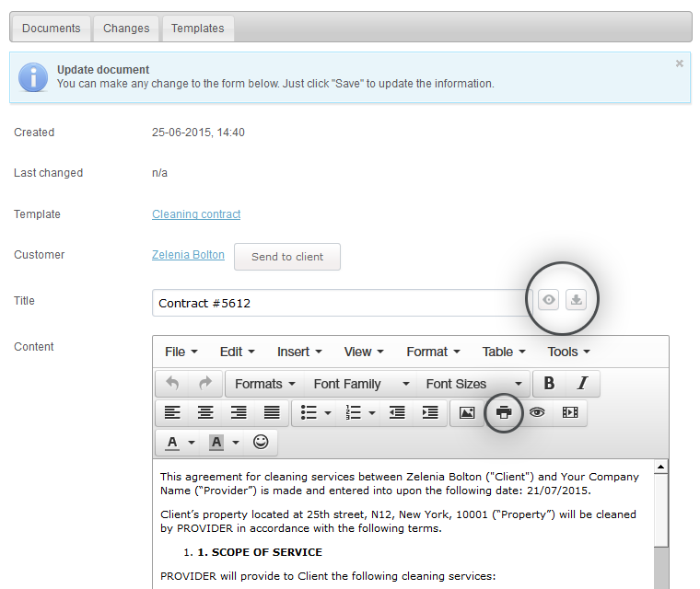Insert an emoticon smiley

261,442
